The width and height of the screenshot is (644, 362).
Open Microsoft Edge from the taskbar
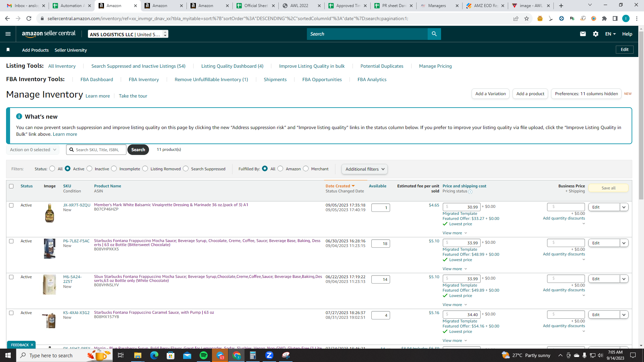coord(154,355)
